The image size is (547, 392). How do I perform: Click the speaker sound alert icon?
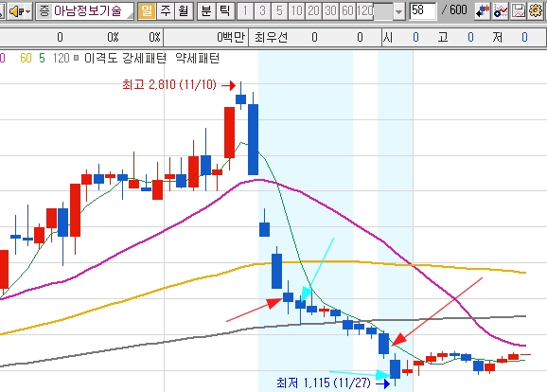click(16, 11)
